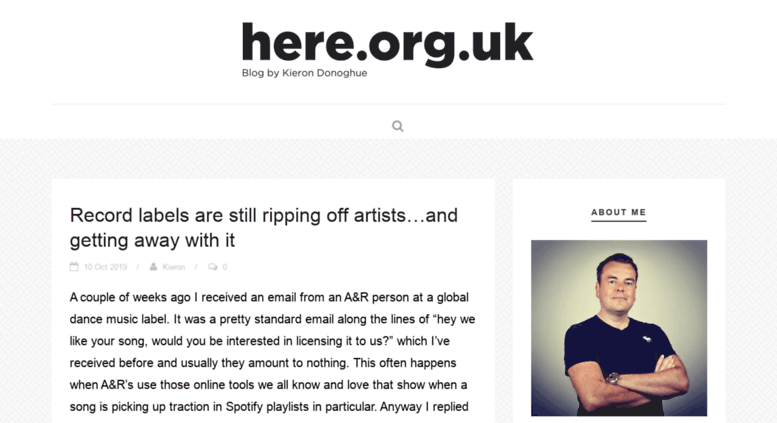Open the Record labels article title
This screenshot has width=777, height=423.
pos(264,228)
